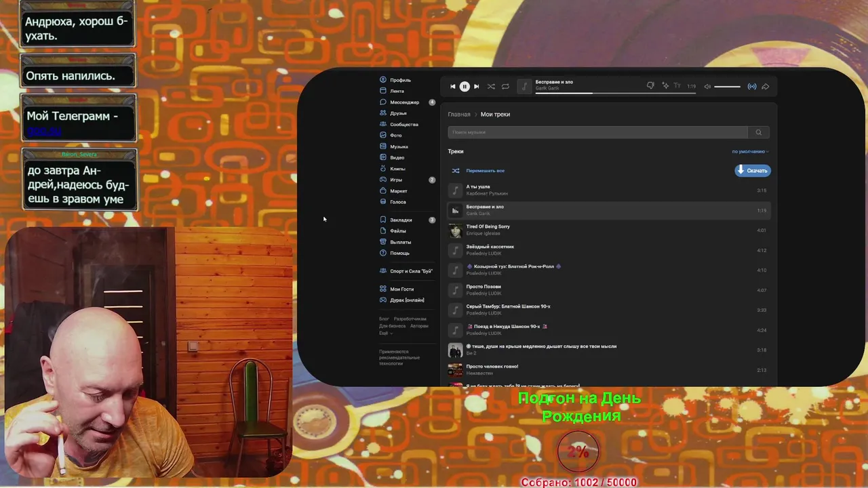The height and width of the screenshot is (488, 868).
Task: Click the Мои треки breadcrumb
Action: point(495,114)
